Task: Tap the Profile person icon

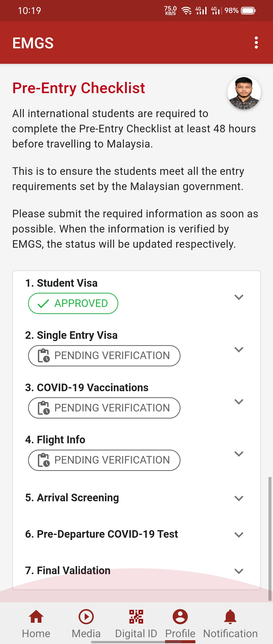Action: pos(180,616)
